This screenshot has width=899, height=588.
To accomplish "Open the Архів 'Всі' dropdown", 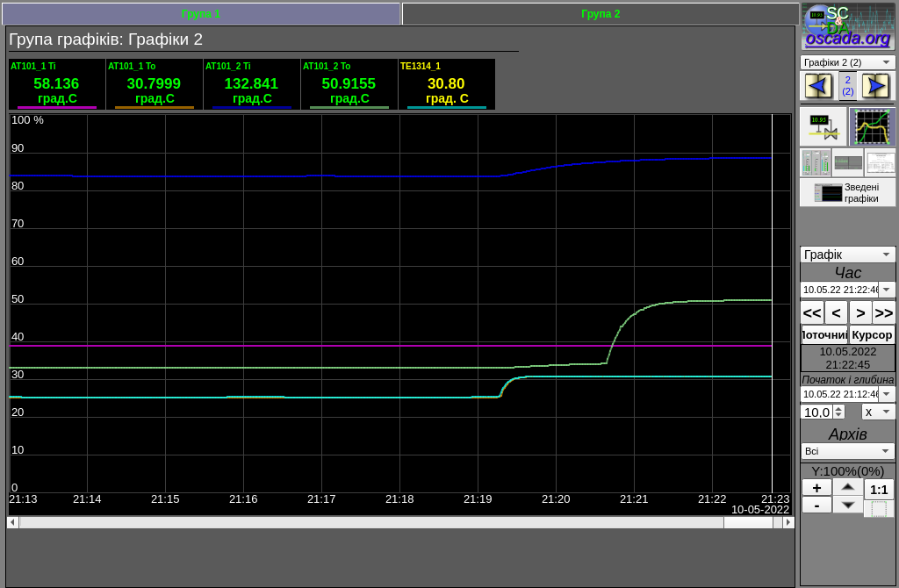I will [847, 451].
